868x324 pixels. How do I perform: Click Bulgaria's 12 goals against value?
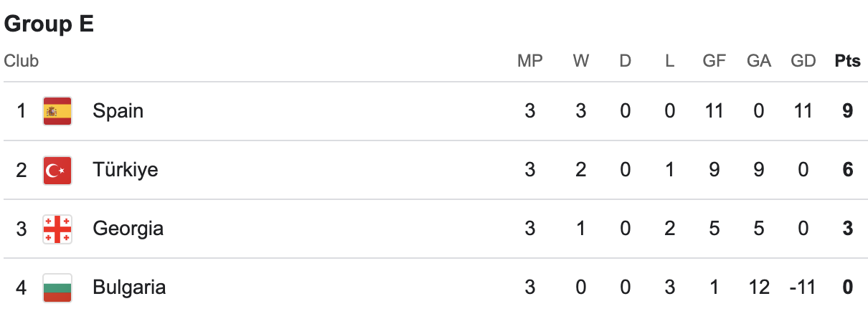pos(758,287)
